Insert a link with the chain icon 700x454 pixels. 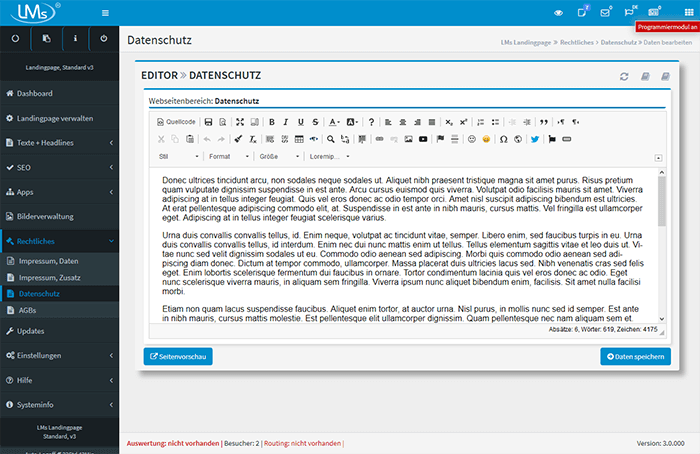point(379,139)
